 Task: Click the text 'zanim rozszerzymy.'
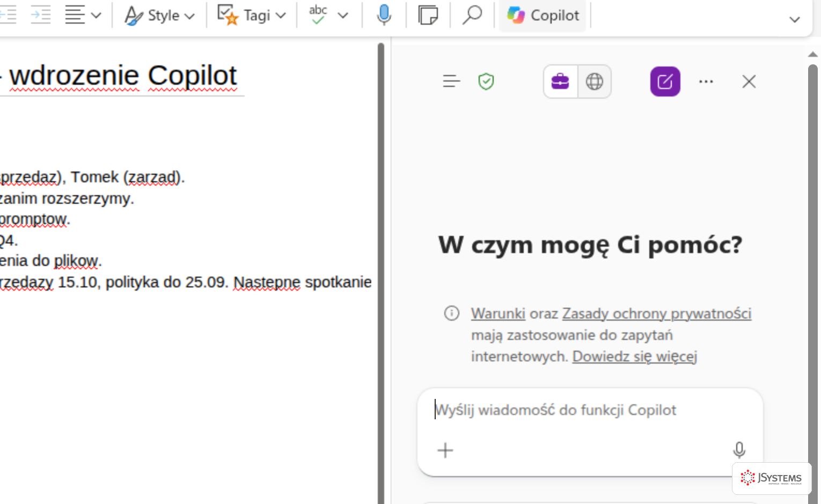pyautogui.click(x=67, y=198)
